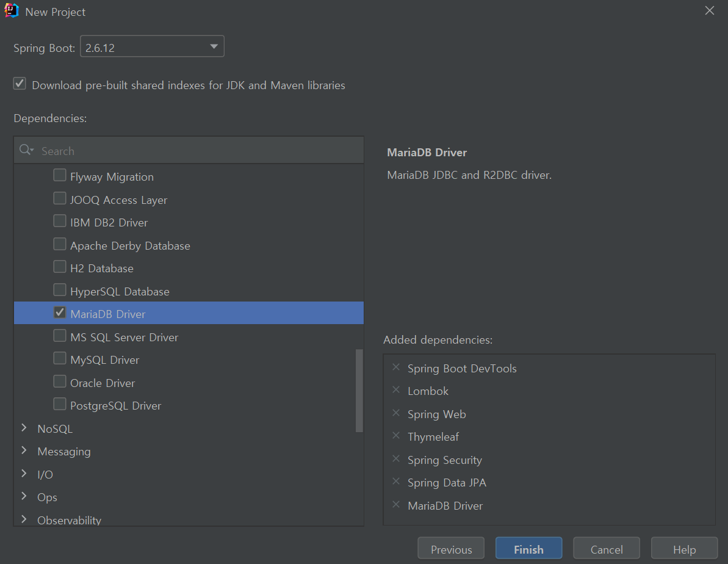This screenshot has height=564, width=728.
Task: Select the Spring Boot DevTools entry text
Action: (462, 369)
